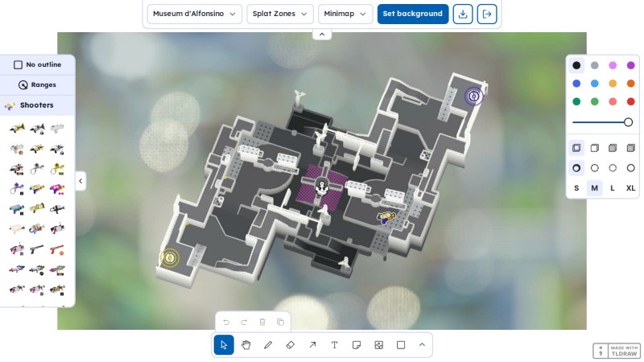The width and height of the screenshot is (644, 362).
Task: Click the Redo arrow
Action: coord(244,323)
